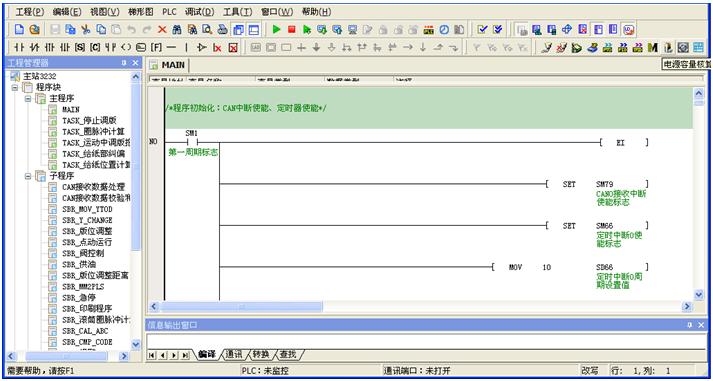This screenshot has width=713, height=381.
Task: Pin the information output window
Action: pyautogui.click(x=689, y=325)
